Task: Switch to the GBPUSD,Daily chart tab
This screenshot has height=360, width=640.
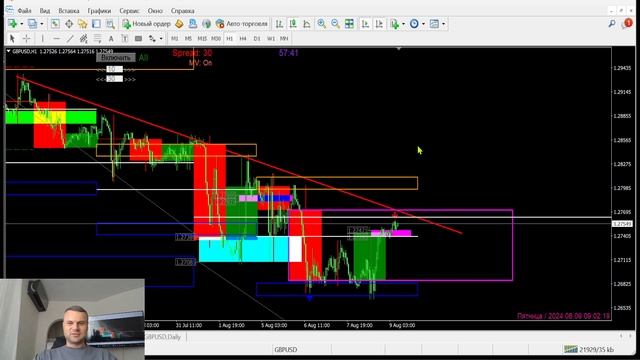Action: 163,337
